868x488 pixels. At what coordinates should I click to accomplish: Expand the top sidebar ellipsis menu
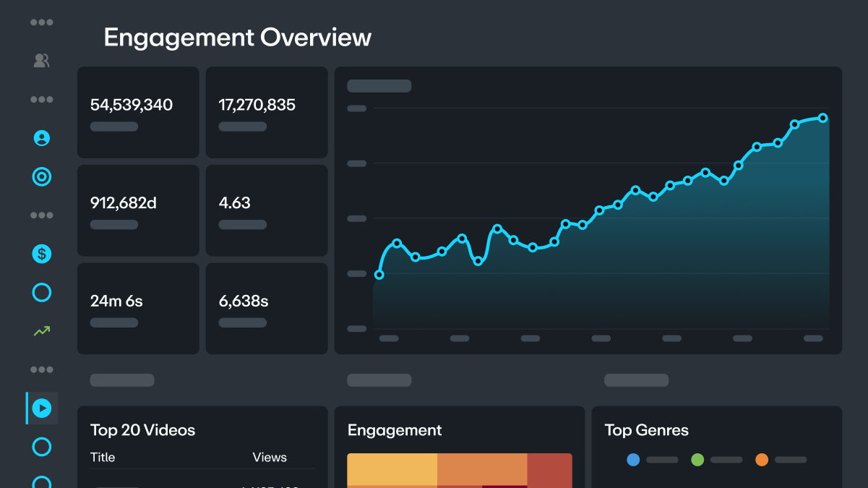(x=42, y=22)
